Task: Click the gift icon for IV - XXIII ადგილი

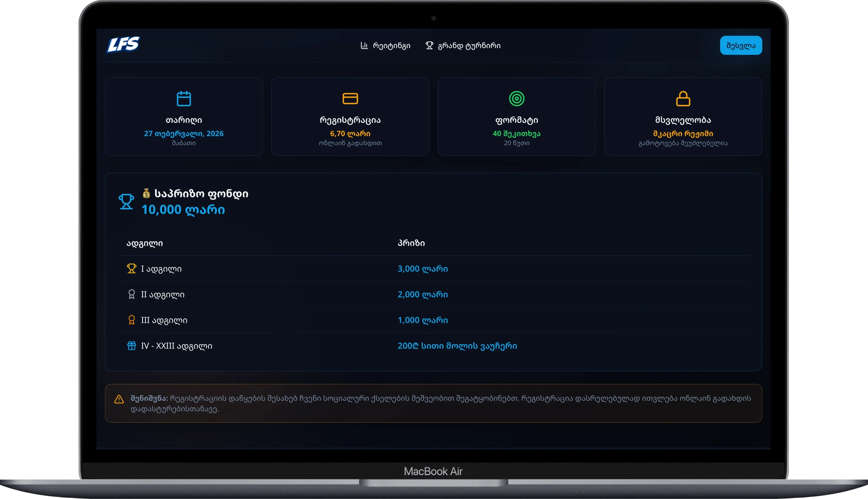Action: 131,346
